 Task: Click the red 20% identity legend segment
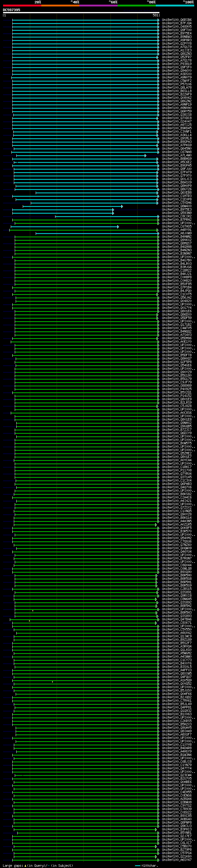pos(22,6)
